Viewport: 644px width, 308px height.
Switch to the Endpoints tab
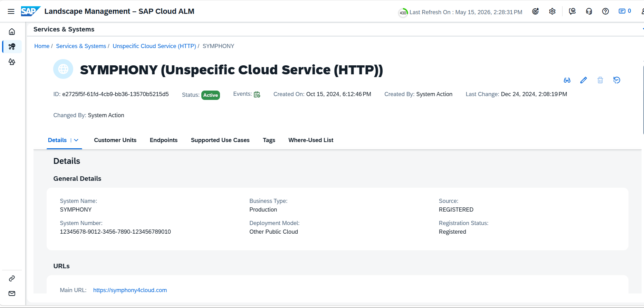point(164,140)
